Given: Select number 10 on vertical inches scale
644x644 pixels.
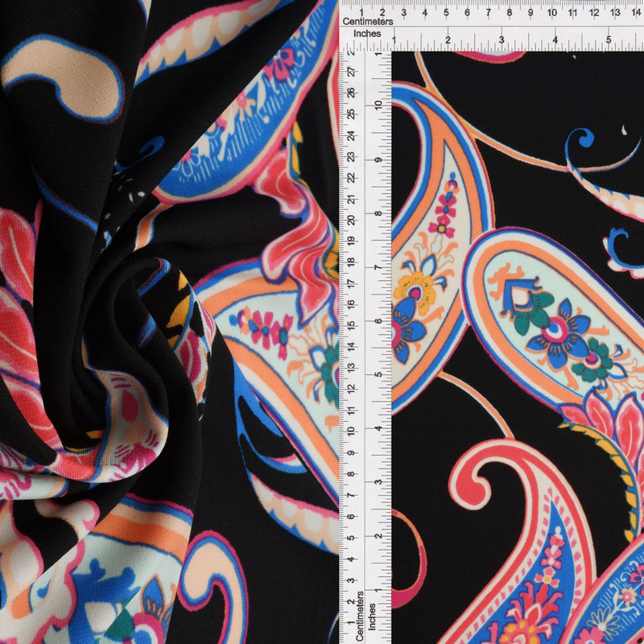Looking at the screenshot, I should [x=378, y=105].
